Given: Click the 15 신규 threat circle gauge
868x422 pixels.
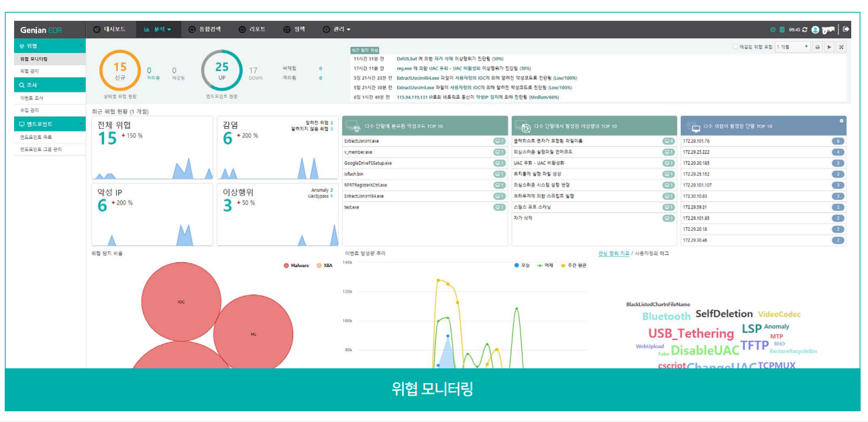Looking at the screenshot, I should (x=119, y=70).
